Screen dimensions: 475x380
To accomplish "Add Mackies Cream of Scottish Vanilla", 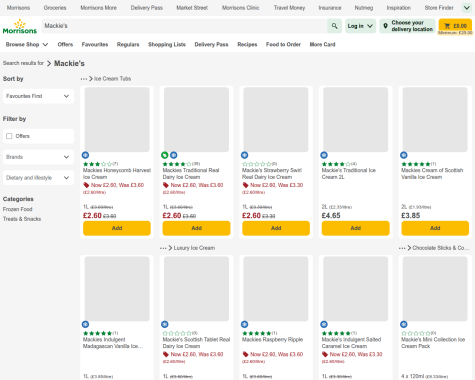I will coord(435,228).
